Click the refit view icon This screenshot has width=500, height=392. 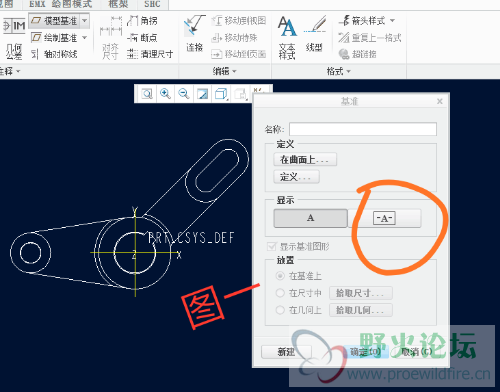tap(147, 94)
